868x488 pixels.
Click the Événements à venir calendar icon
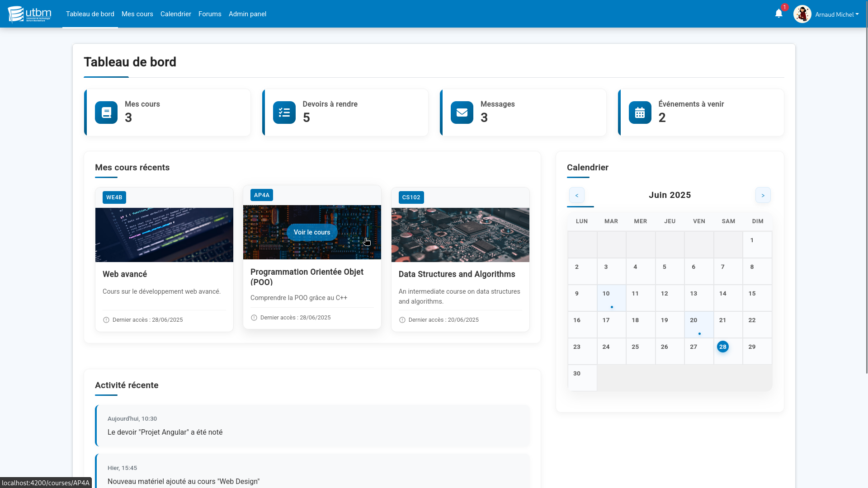pyautogui.click(x=640, y=113)
